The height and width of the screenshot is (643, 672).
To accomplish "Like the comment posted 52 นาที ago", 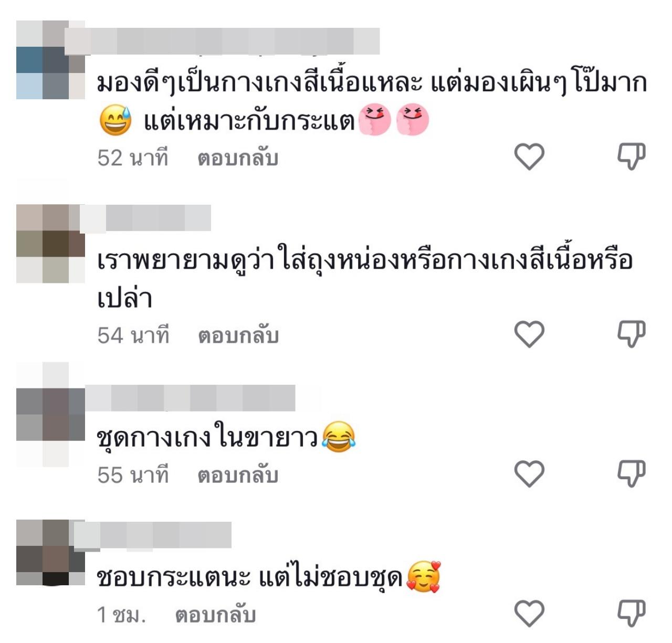I will tap(529, 157).
